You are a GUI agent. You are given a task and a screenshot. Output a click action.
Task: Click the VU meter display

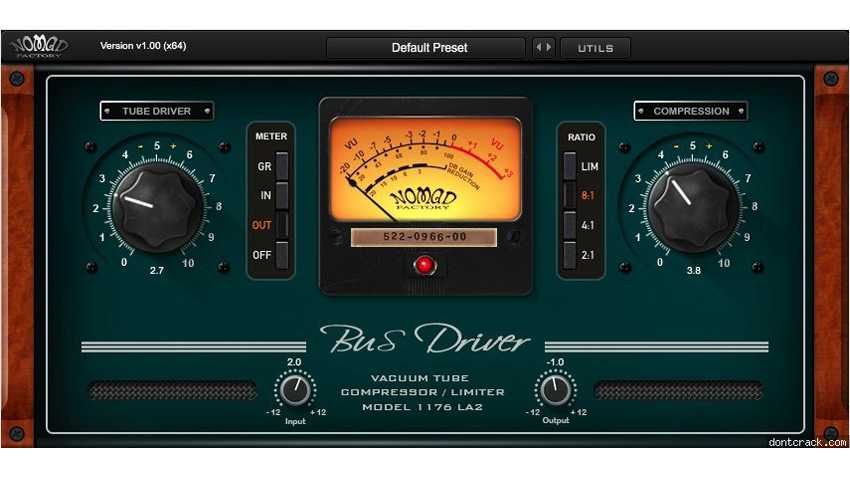click(425, 169)
